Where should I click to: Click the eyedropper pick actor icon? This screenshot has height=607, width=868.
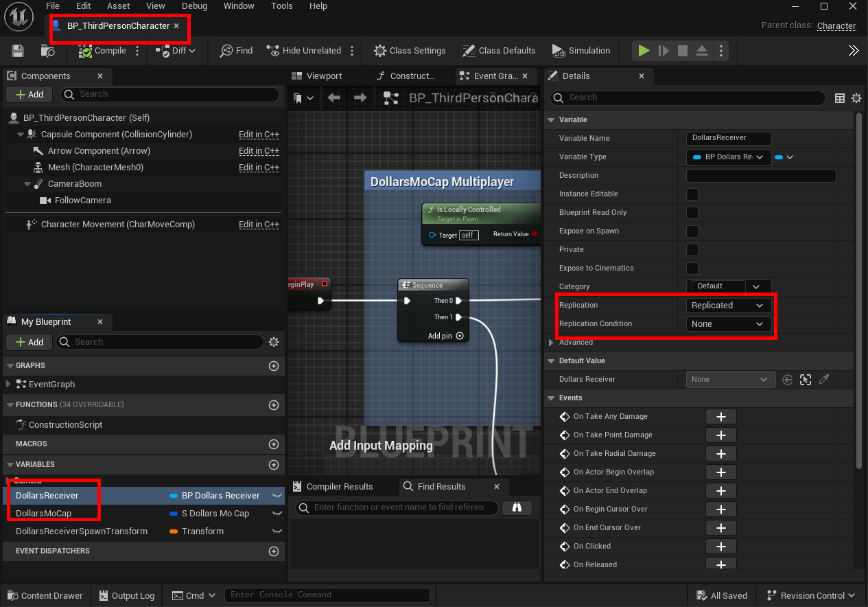[x=824, y=380]
